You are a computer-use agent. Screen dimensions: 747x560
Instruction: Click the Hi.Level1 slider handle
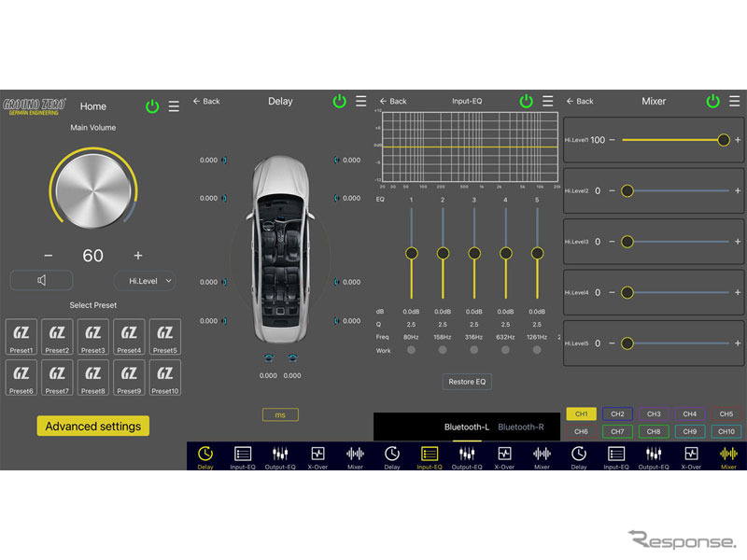pyautogui.click(x=723, y=140)
